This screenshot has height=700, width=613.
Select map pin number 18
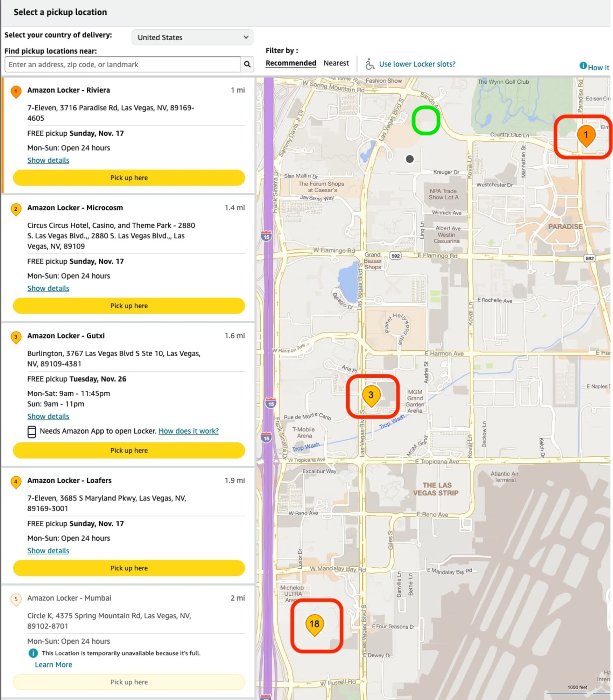[314, 625]
